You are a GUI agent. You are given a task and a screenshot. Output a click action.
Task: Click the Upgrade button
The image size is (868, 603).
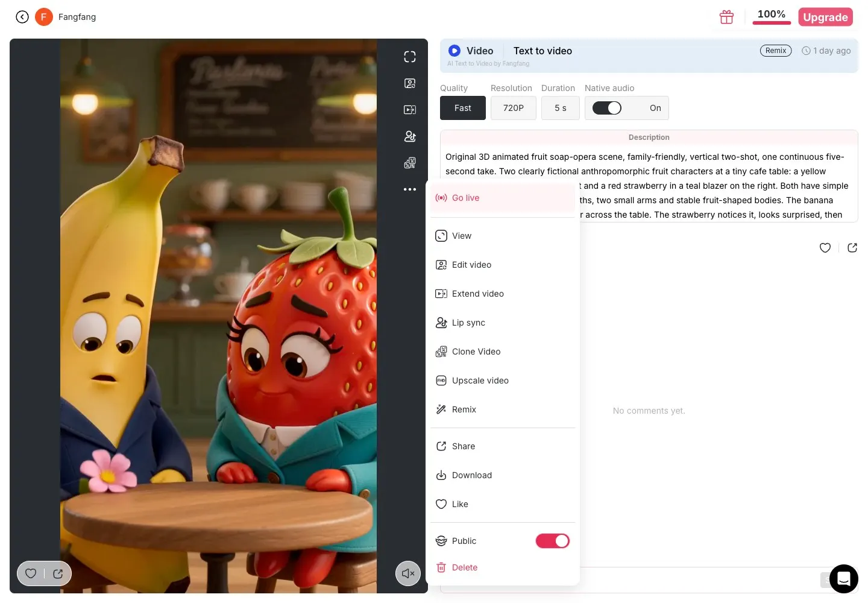825,17
